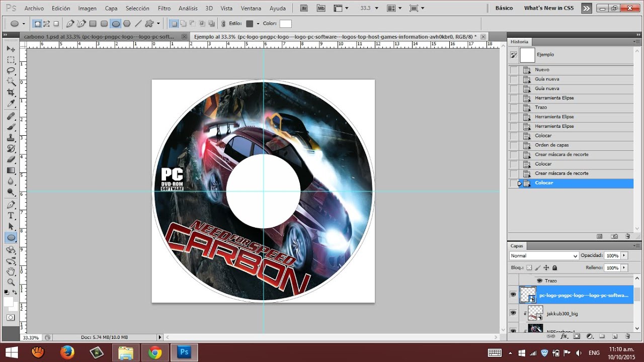Toggle Edit in Quick Mask mode

(x=11, y=317)
